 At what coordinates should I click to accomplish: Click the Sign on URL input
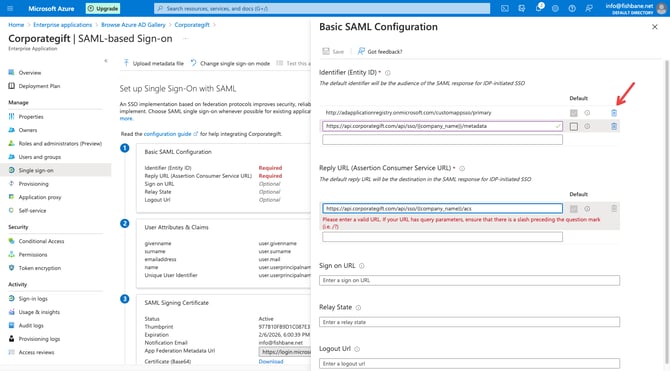[469, 280]
